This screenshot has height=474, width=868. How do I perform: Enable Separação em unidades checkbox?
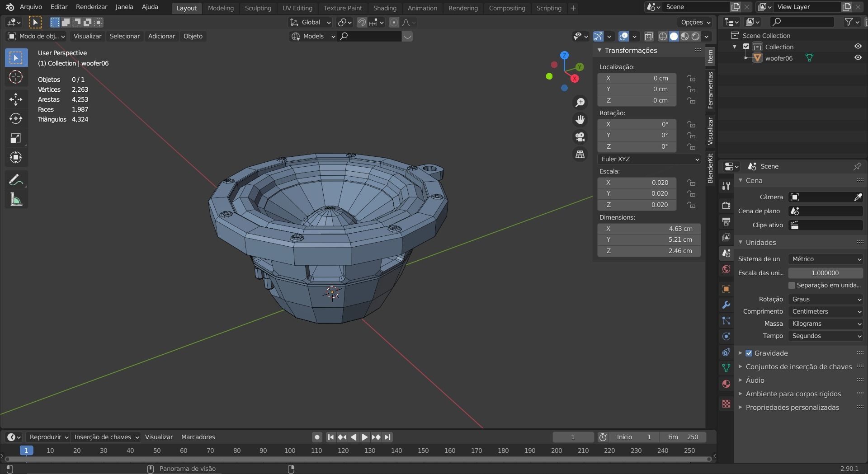pos(792,285)
